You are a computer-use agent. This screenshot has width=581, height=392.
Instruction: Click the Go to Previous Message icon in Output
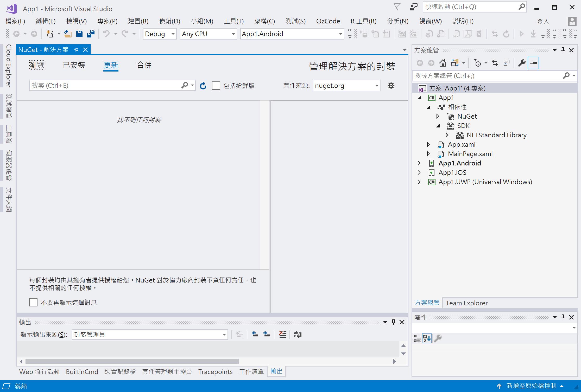point(255,335)
